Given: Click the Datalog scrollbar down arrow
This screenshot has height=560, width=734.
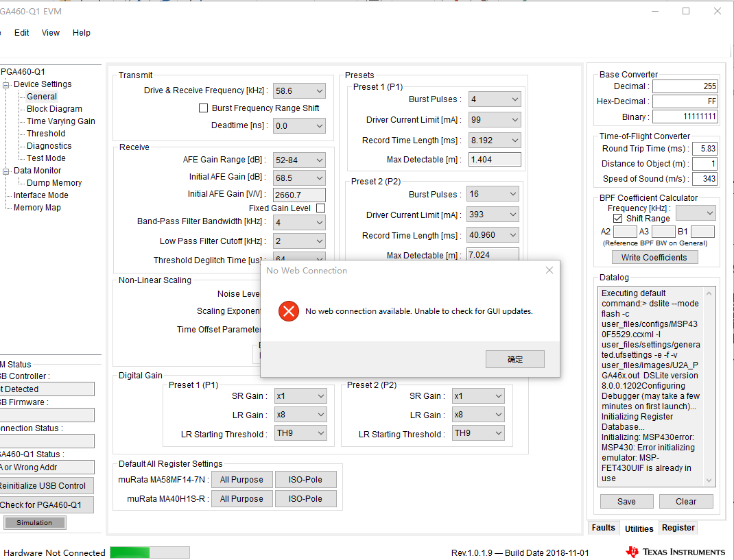Looking at the screenshot, I should [x=709, y=480].
